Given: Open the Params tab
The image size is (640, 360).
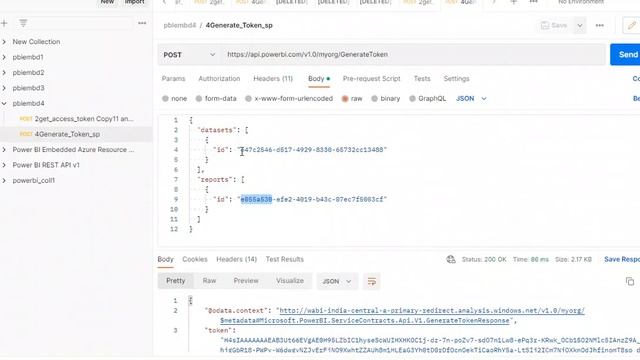Looking at the screenshot, I should point(173,78).
